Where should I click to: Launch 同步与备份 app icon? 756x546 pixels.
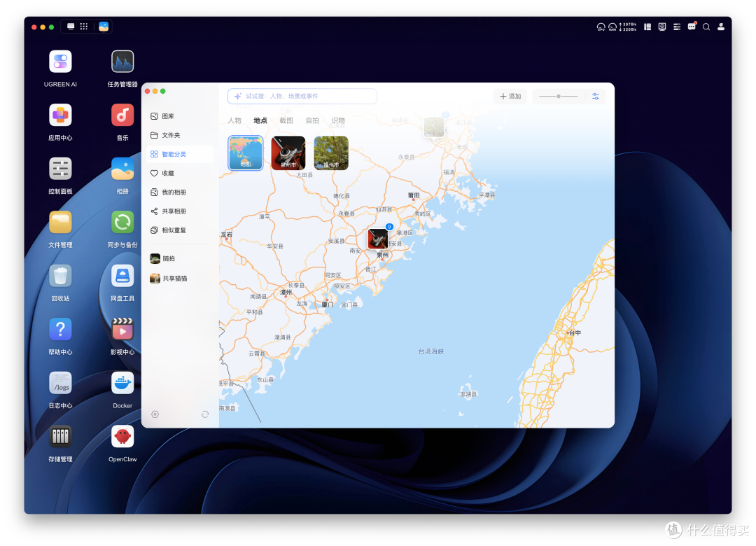(122, 223)
